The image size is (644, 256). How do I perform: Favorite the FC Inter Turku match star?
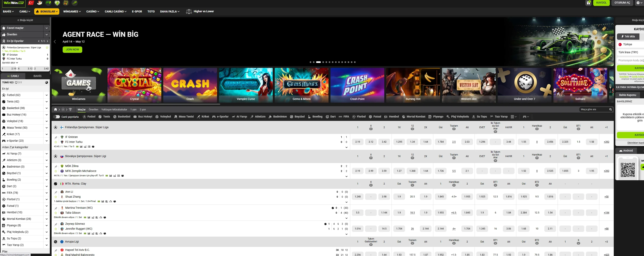click(x=56, y=142)
